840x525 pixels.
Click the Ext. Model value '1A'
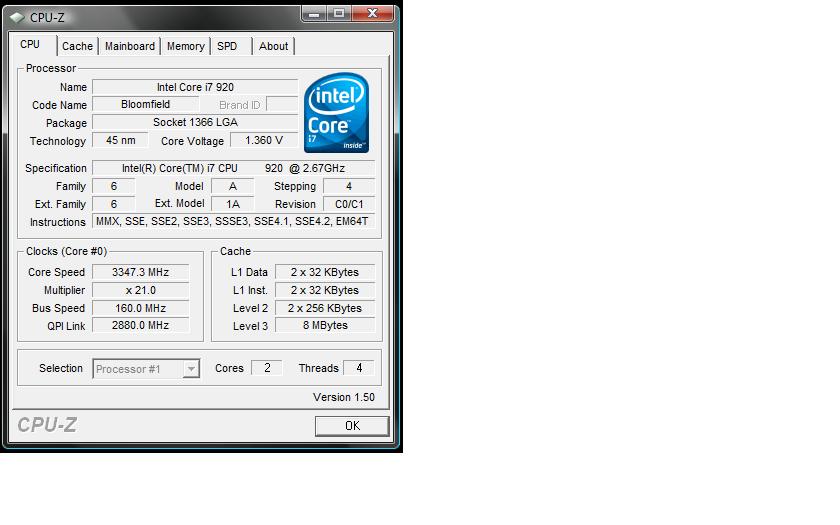[232, 204]
